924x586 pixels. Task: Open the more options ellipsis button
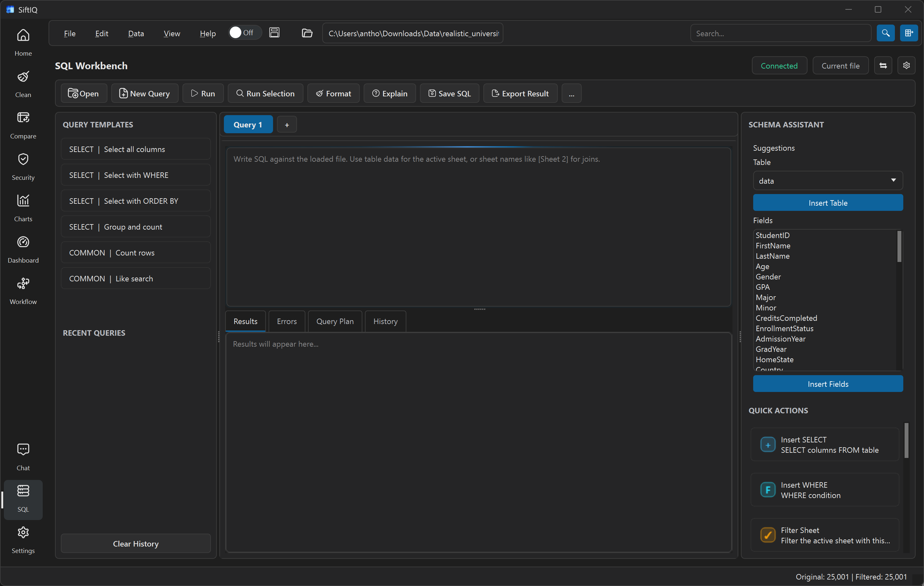coord(571,93)
